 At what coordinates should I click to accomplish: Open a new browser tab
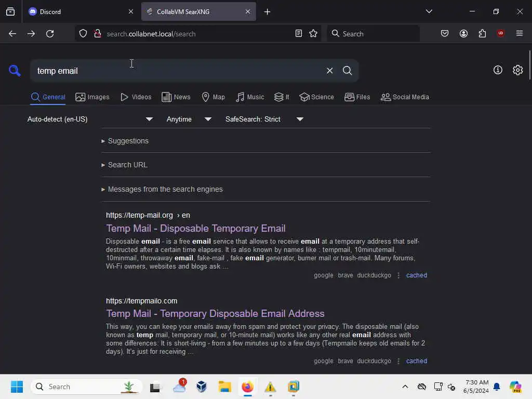[268, 12]
